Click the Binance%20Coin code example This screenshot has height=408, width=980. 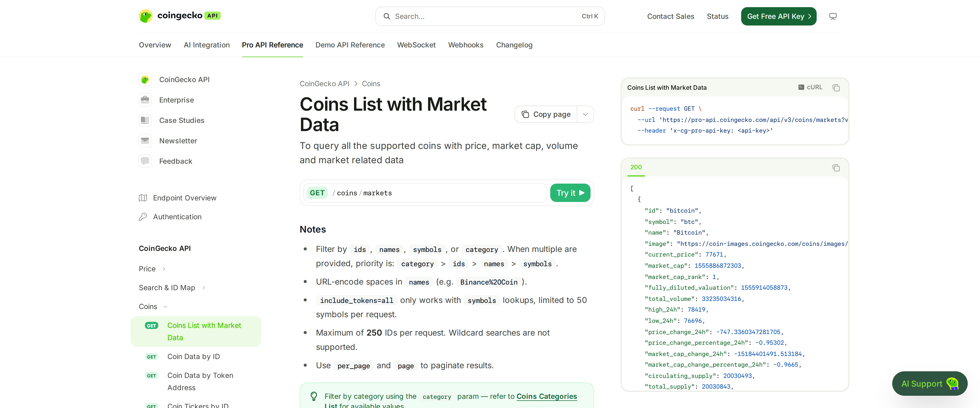(x=488, y=282)
